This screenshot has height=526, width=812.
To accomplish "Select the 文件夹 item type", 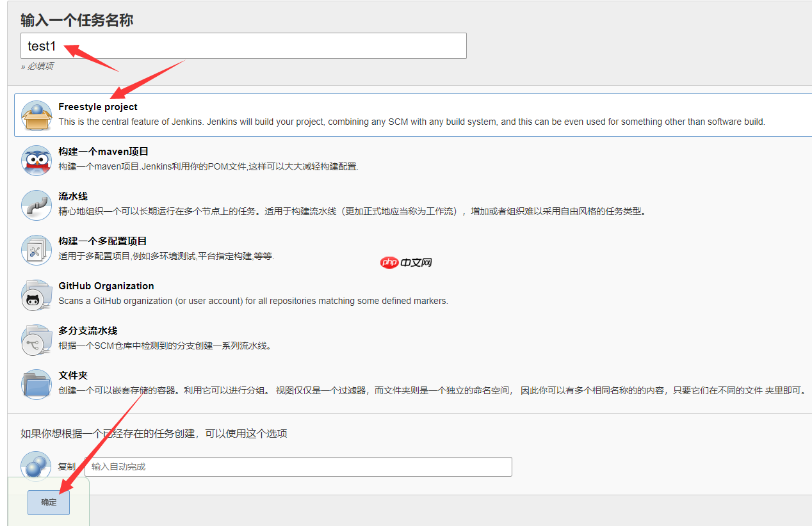I will (x=256, y=384).
